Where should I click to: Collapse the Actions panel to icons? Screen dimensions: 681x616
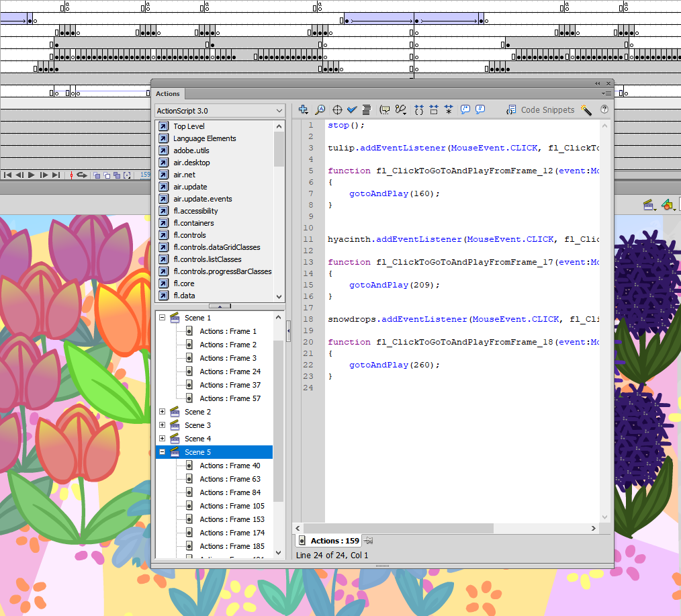pos(598,83)
